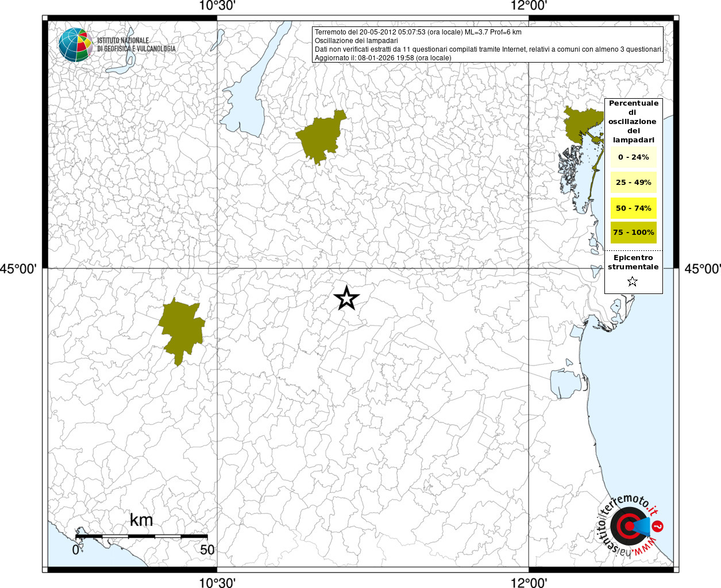
Task: Click the 'Epicentro strumentale' legend label
Action: 633,262
